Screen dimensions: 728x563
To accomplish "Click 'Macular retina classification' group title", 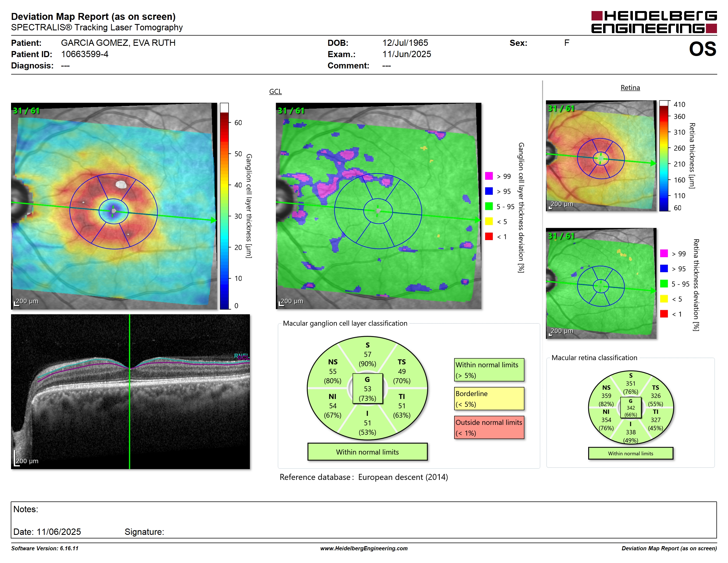I will (594, 358).
